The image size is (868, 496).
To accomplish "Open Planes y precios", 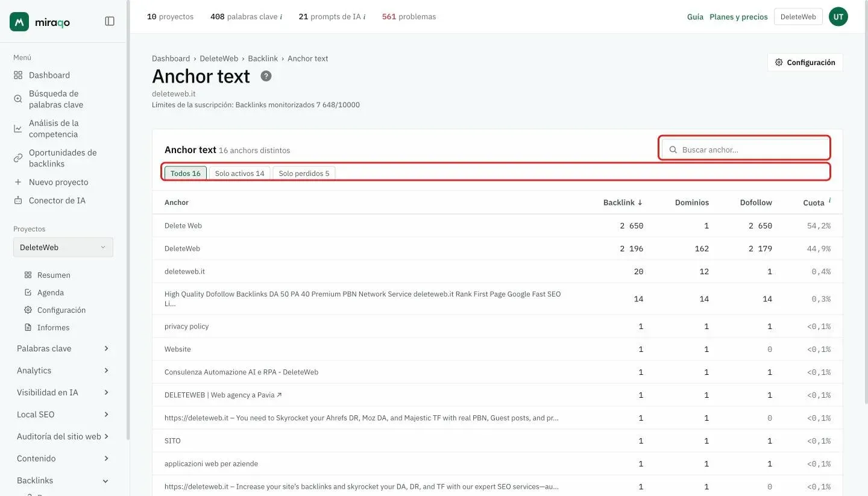I will pyautogui.click(x=738, y=17).
